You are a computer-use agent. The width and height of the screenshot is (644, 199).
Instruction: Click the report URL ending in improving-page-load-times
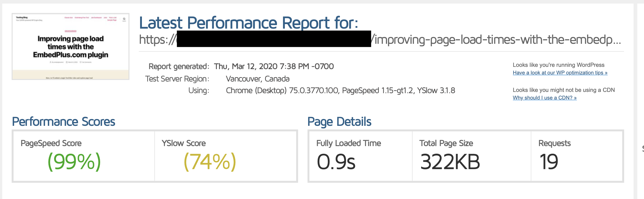click(380, 39)
